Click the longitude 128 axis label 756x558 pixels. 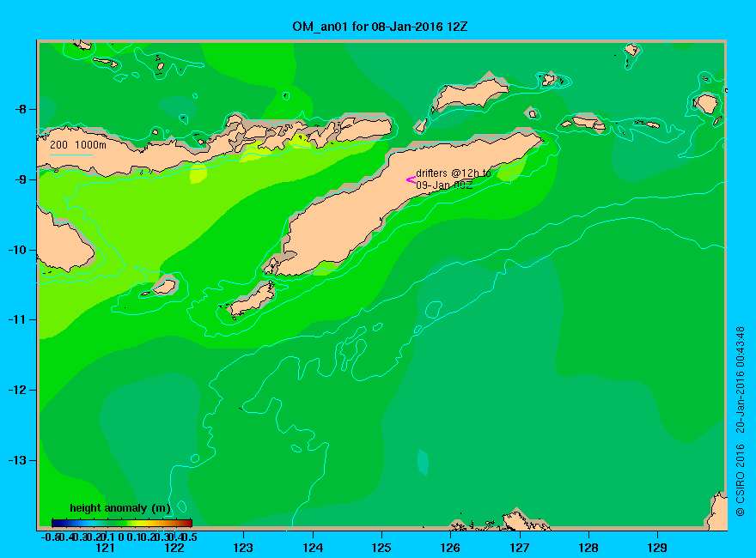coord(588,548)
